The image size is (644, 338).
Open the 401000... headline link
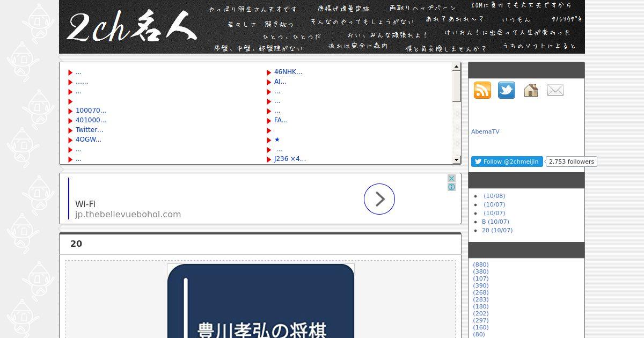tap(91, 120)
